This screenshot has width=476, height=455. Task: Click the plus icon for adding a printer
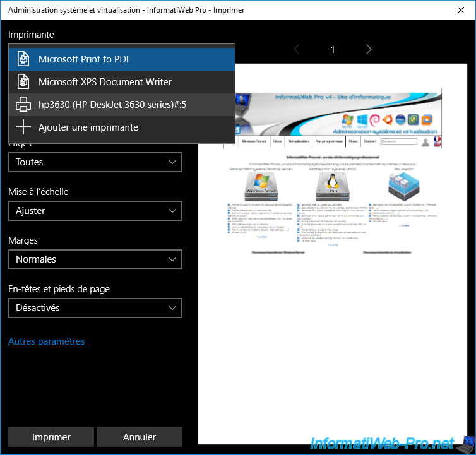coord(23,127)
